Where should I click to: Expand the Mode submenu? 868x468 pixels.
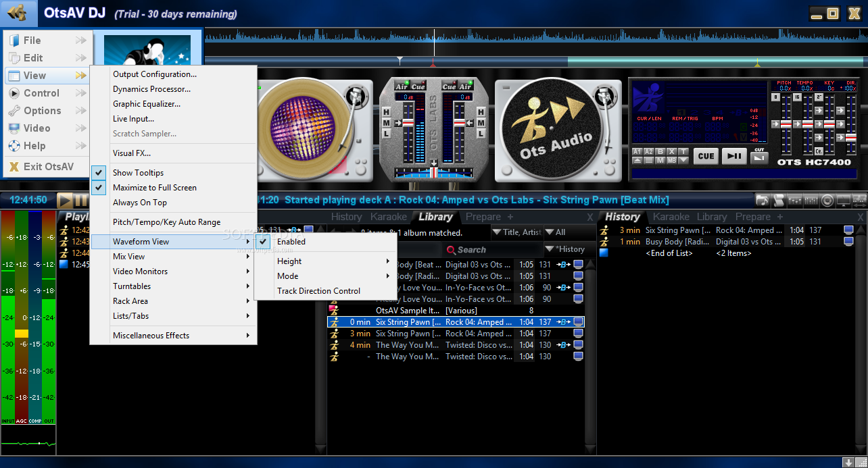pos(325,276)
